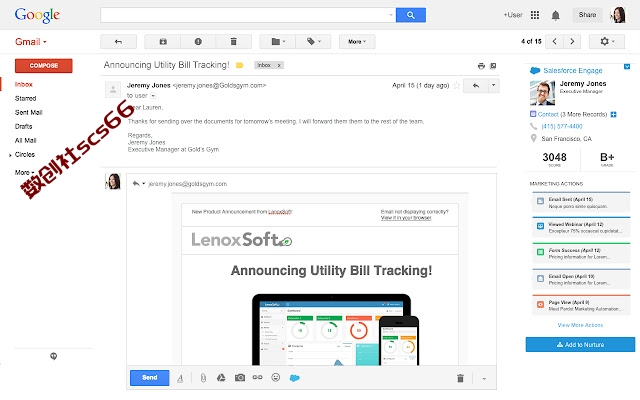Call the phone number (415) 577-4400
The width and height of the screenshot is (640, 400).
pyautogui.click(x=562, y=127)
